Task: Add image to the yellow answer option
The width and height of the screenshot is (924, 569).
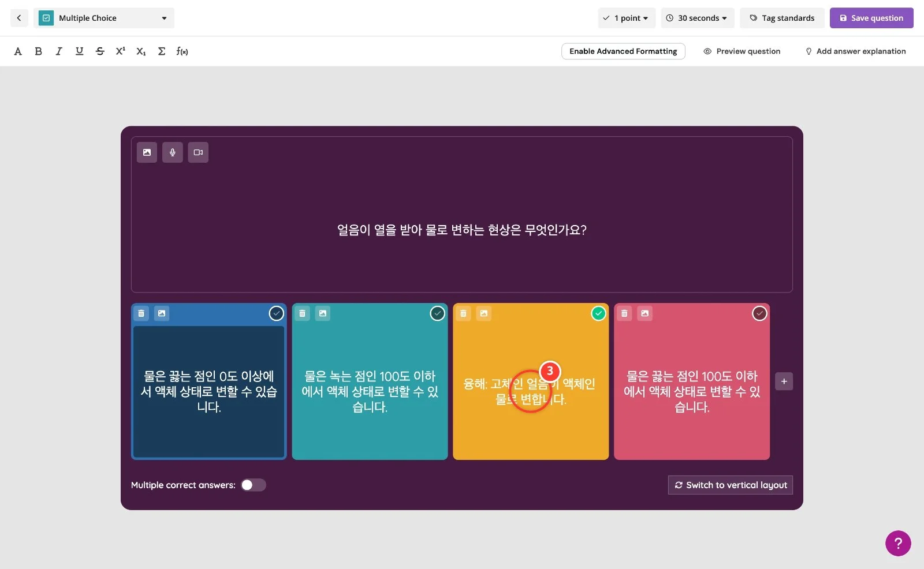Action: [484, 313]
